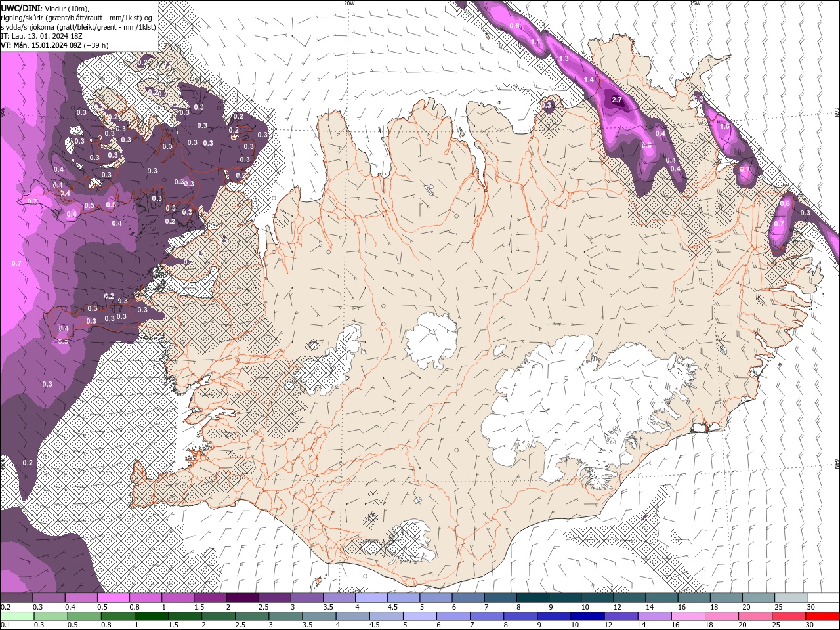Screen dimensions: 840x630
Task: Click the 'VT: Mán. 15.01.2024 09Z (+39 h)' line
Action: [x=54, y=45]
